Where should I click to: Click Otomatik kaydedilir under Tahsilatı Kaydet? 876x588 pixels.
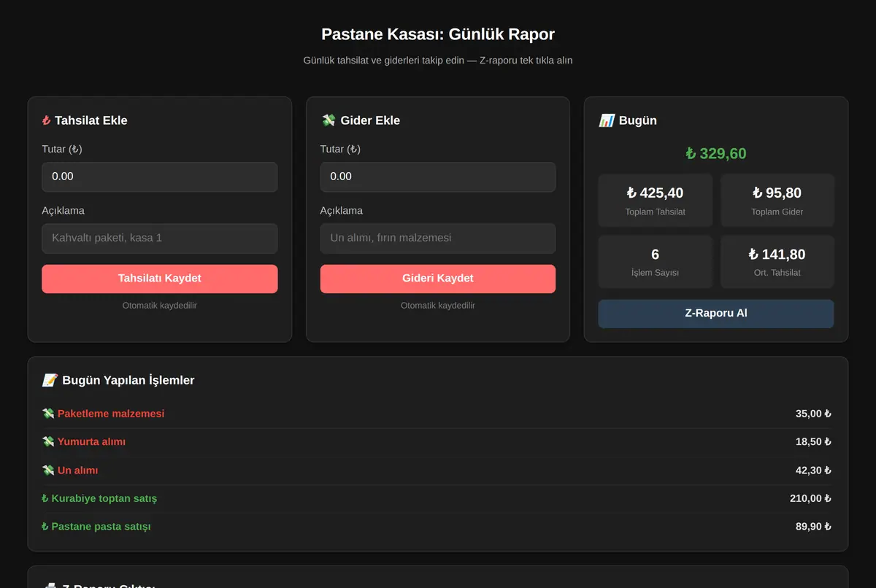[160, 306]
